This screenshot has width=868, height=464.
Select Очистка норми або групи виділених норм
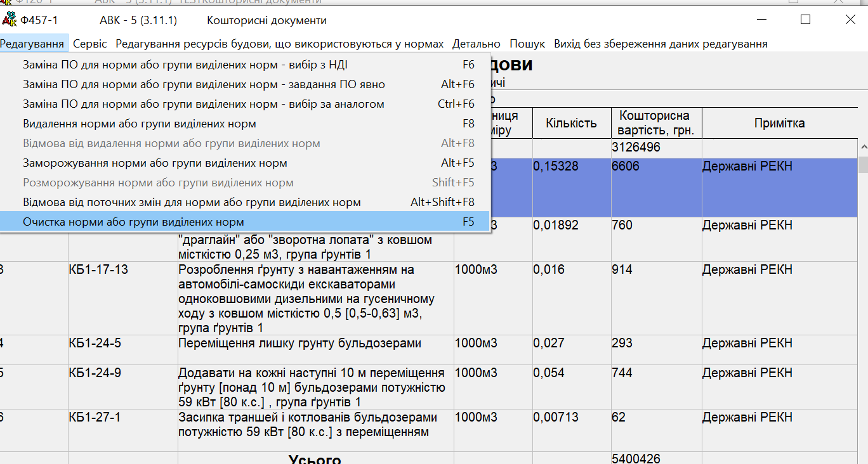[133, 222]
